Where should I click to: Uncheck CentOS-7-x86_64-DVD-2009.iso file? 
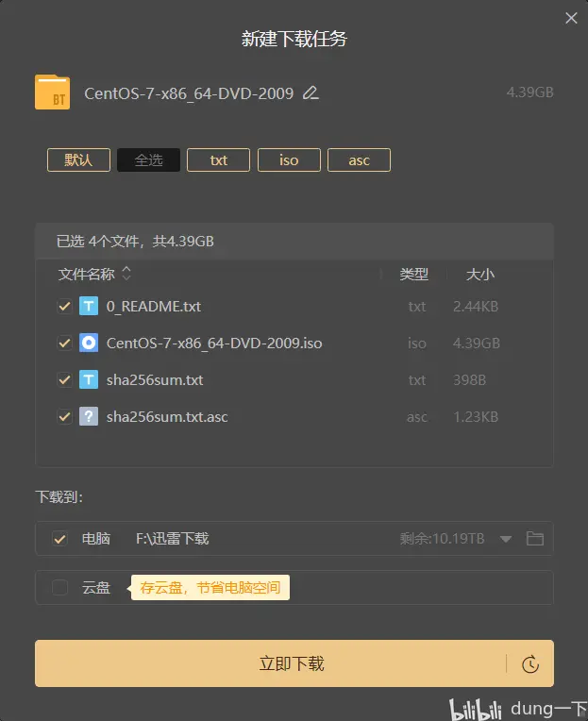click(65, 343)
